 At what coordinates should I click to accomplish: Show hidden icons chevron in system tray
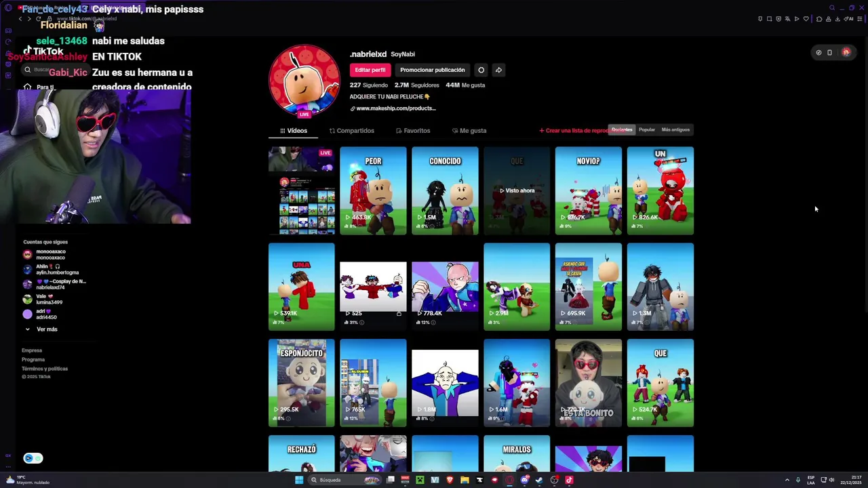787,480
